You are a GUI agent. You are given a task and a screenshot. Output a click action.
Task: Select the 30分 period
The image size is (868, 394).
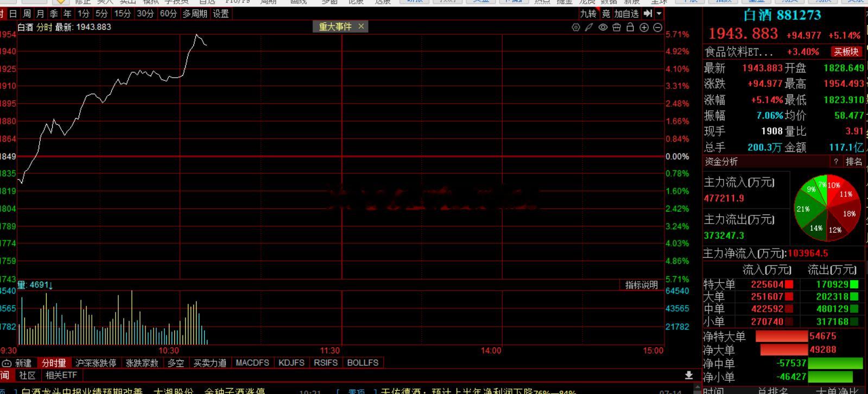(145, 14)
